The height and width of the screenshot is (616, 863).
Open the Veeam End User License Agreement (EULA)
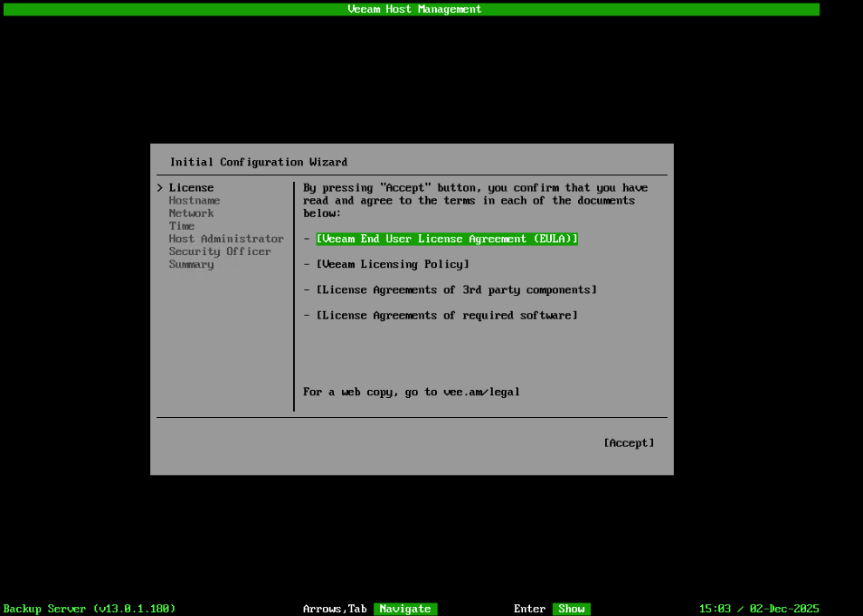click(447, 239)
